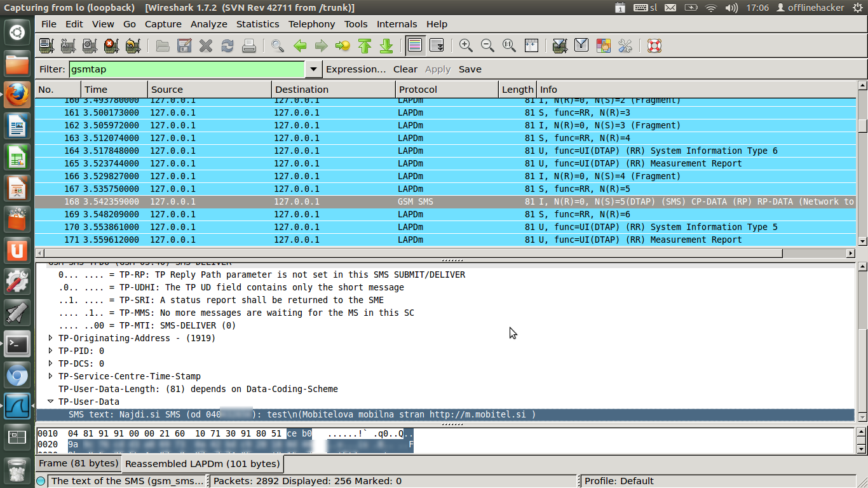Reload the capture file icon
868x488 pixels.
(227, 46)
